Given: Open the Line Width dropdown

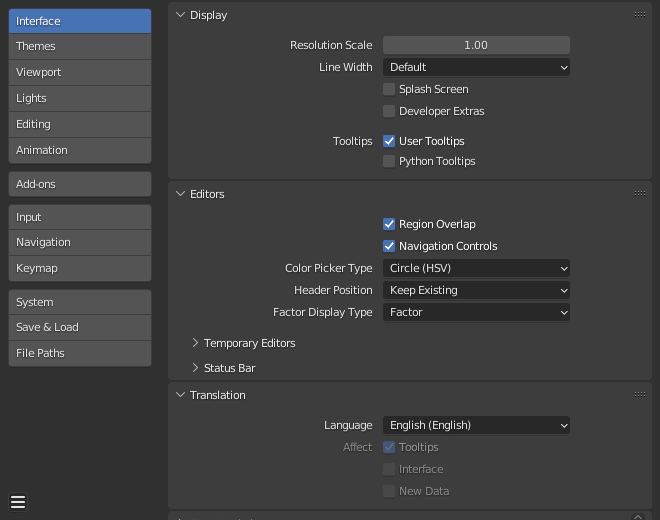Looking at the screenshot, I should coord(476,67).
